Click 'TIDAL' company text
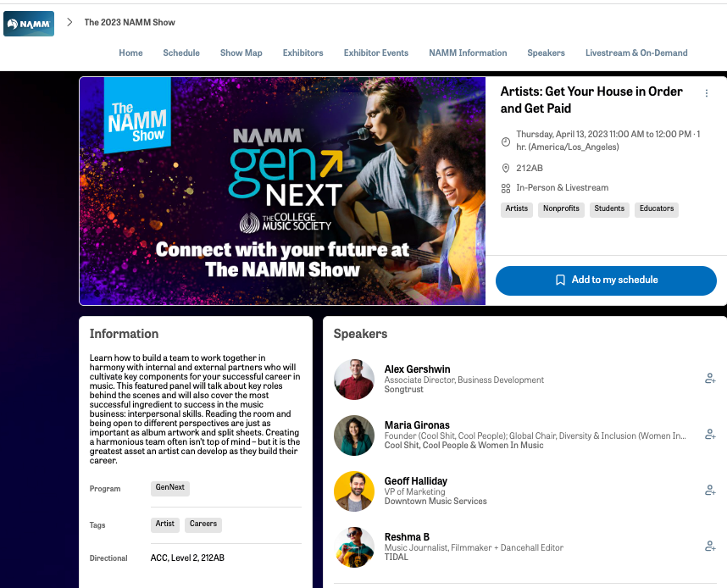This screenshot has height=588, width=727. coord(397,557)
